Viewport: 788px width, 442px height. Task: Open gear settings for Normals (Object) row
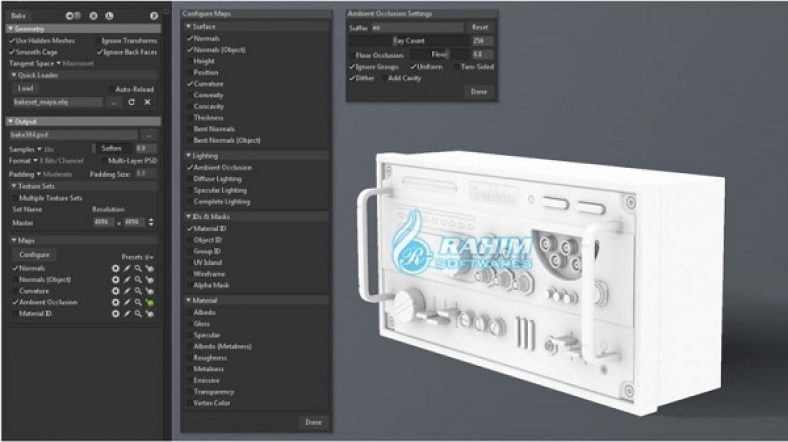click(116, 280)
